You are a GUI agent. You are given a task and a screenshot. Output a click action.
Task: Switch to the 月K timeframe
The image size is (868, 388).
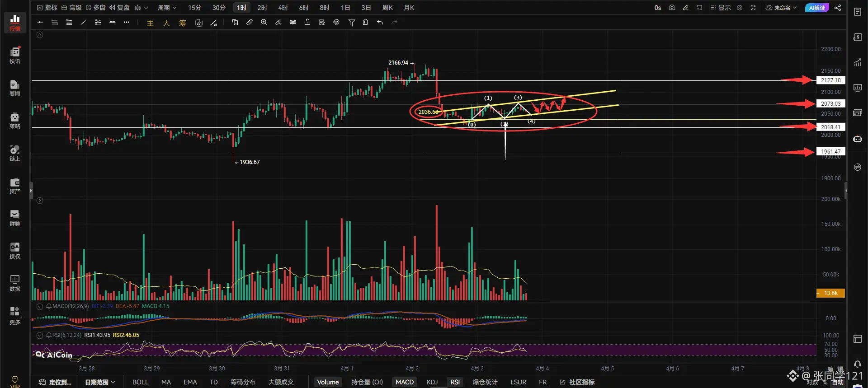coord(409,8)
